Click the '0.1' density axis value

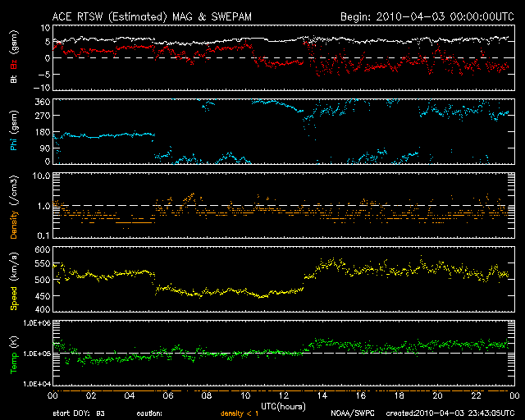coord(43,235)
